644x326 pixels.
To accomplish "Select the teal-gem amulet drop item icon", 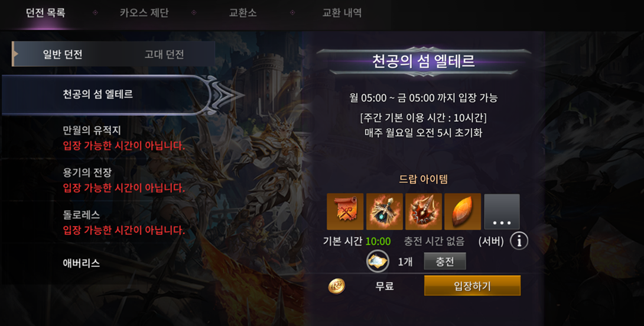I will [x=385, y=212].
